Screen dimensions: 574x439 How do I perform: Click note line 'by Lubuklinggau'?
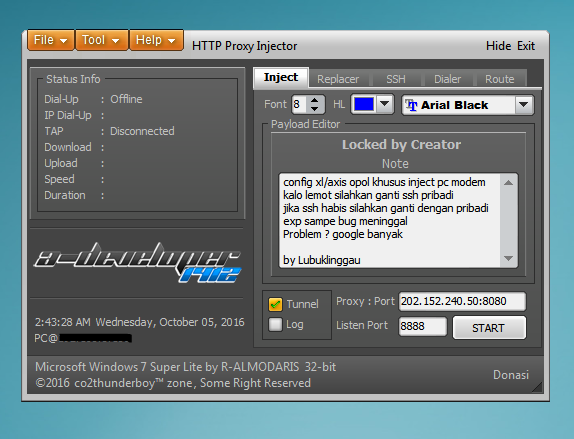click(x=322, y=260)
